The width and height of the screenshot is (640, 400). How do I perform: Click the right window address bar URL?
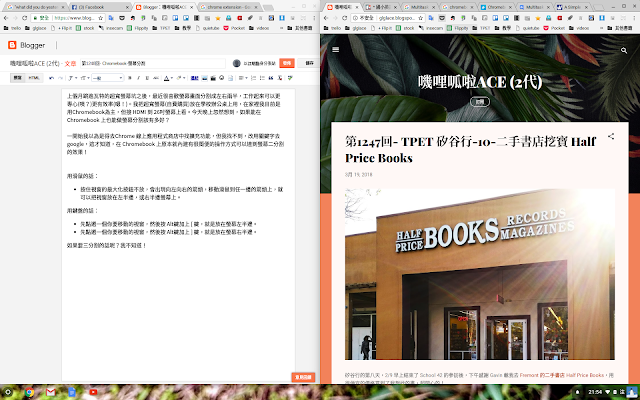click(396, 18)
